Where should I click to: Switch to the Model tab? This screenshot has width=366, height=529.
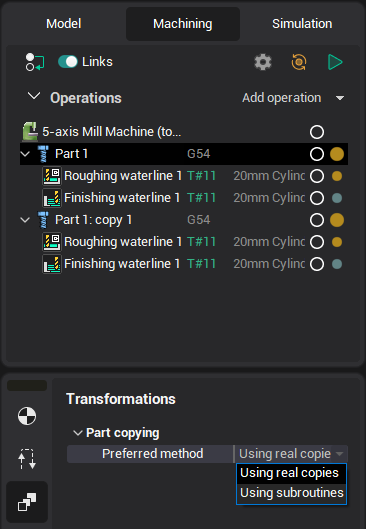point(63,24)
